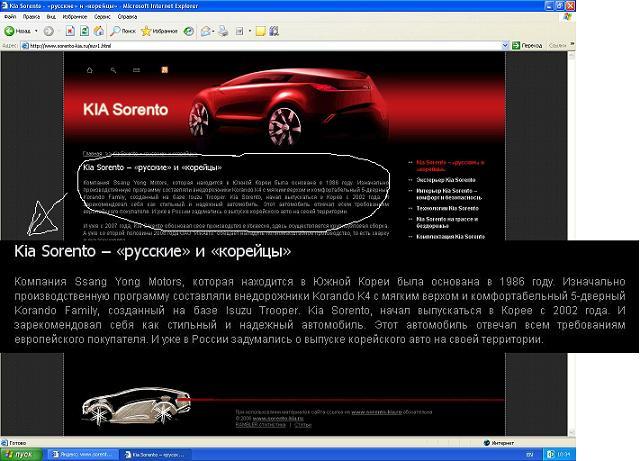Open the Back button history dropdown arrow
Screen dimensions: 640x461
point(36,31)
